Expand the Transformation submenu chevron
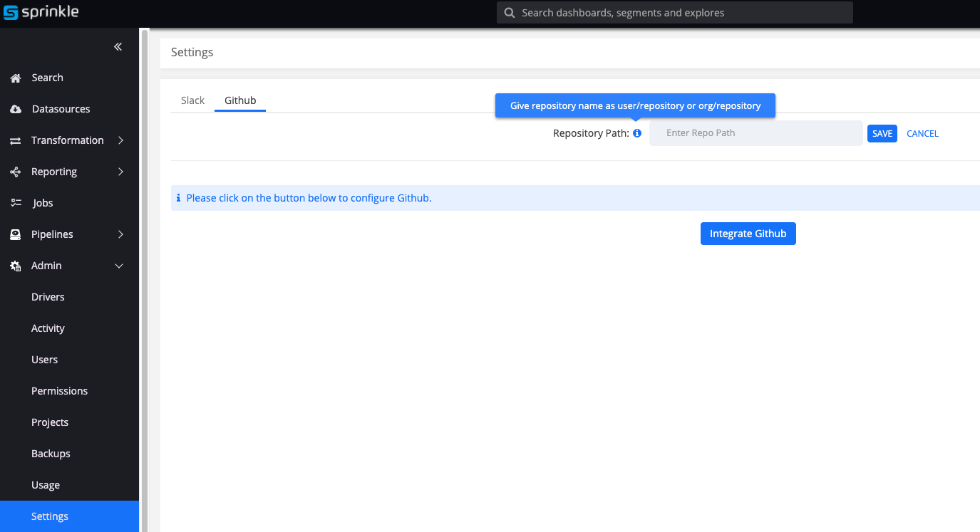This screenshot has width=980, height=532. pos(120,140)
